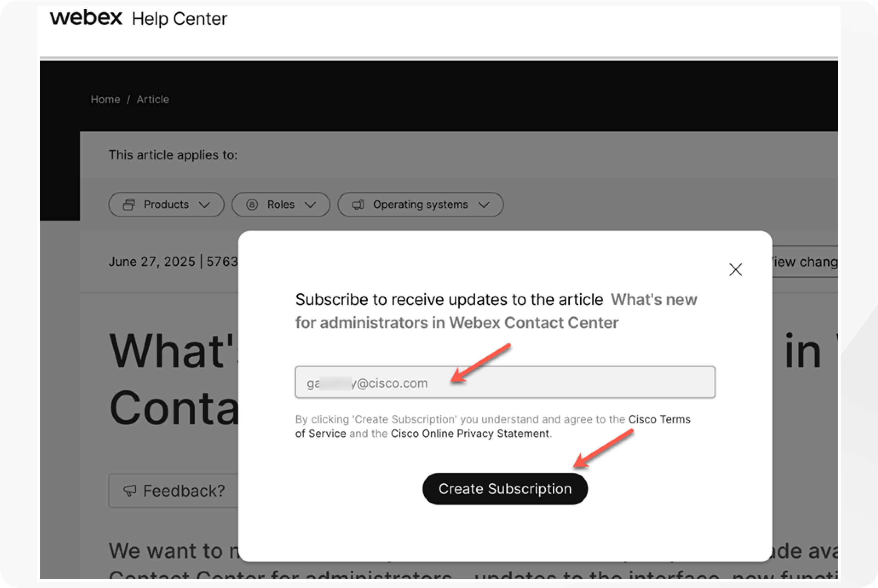Close the subscription dialog with the X
878x588 pixels.
pos(735,269)
